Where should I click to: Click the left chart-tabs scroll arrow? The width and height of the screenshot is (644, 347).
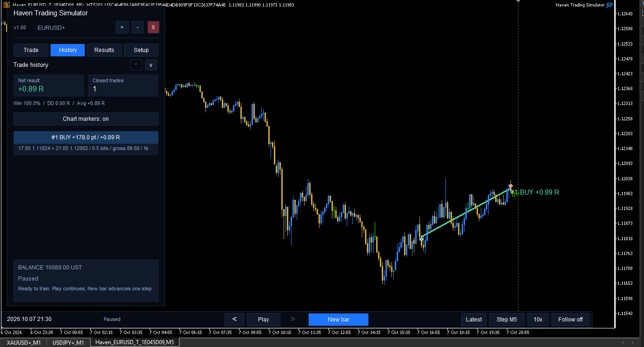[x=624, y=343]
